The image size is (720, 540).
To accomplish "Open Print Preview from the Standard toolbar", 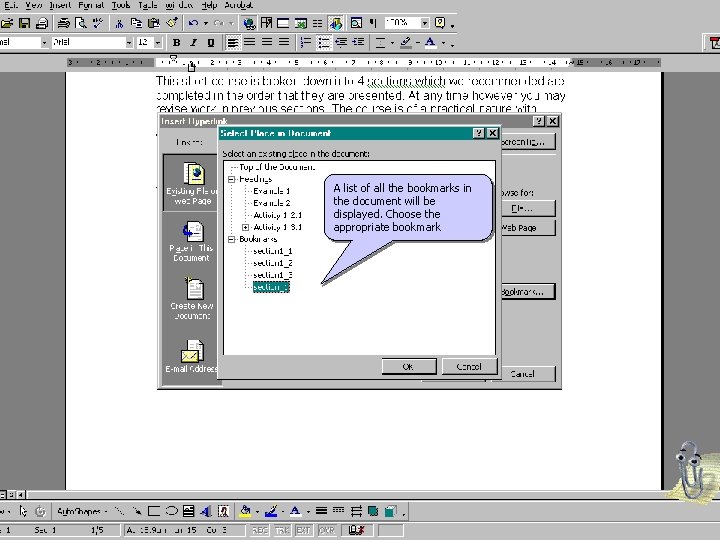I will tap(81, 23).
